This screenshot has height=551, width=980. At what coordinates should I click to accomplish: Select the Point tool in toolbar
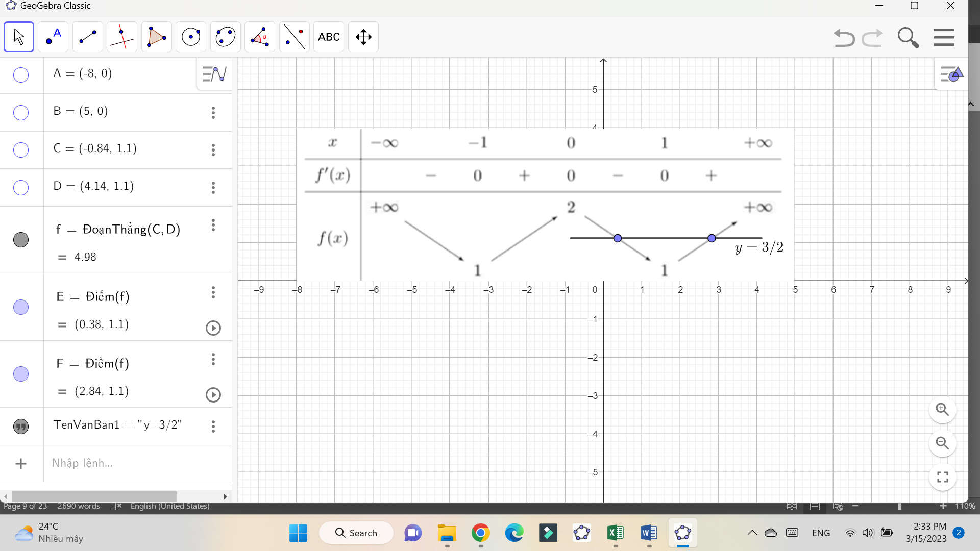click(53, 37)
